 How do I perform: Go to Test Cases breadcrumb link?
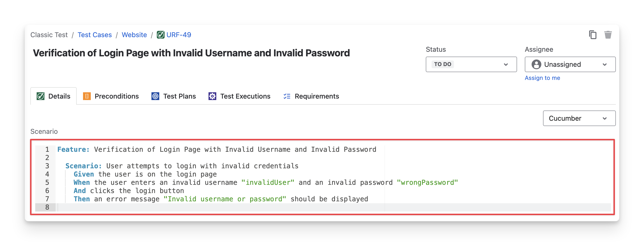coord(94,35)
